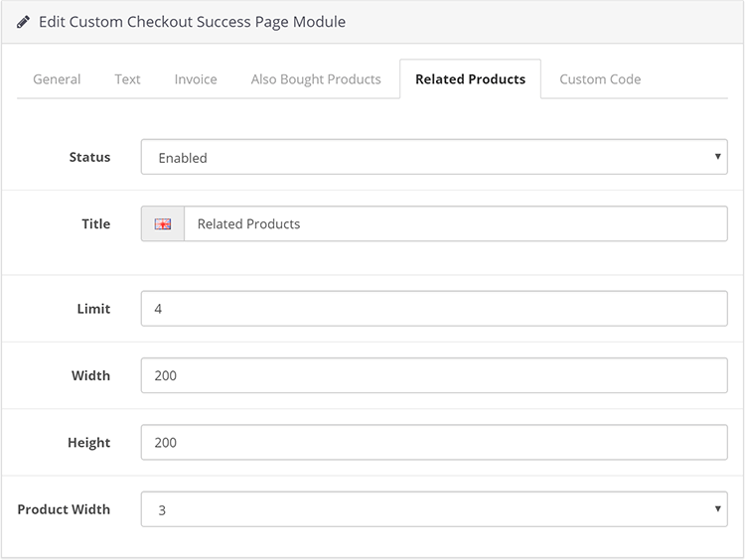Image resolution: width=745 pixels, height=560 pixels.
Task: Switch to the Text tab
Action: click(127, 79)
